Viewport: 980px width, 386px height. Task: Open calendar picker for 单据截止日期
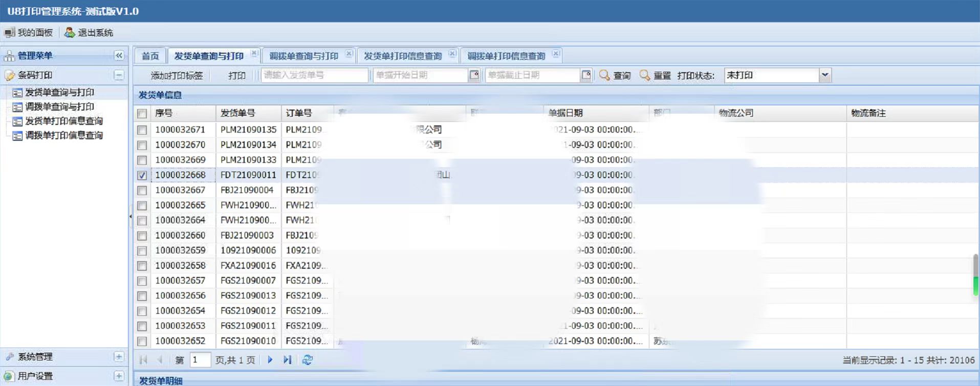tap(586, 75)
